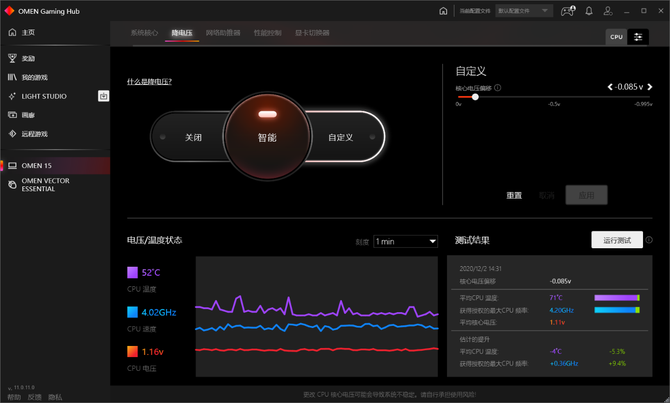Viewport: 670px width, 403px height.
Task: Click the 1.11v average core voltage result
Action: 557,322
